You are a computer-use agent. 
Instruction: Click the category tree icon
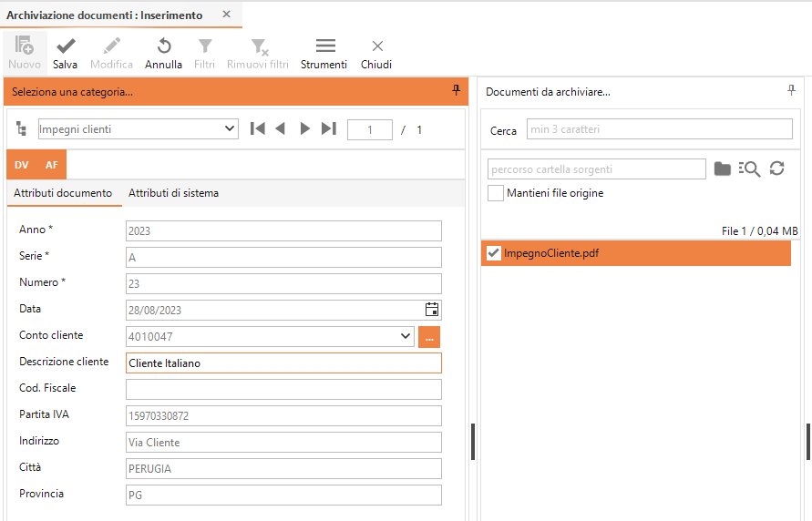(x=22, y=128)
